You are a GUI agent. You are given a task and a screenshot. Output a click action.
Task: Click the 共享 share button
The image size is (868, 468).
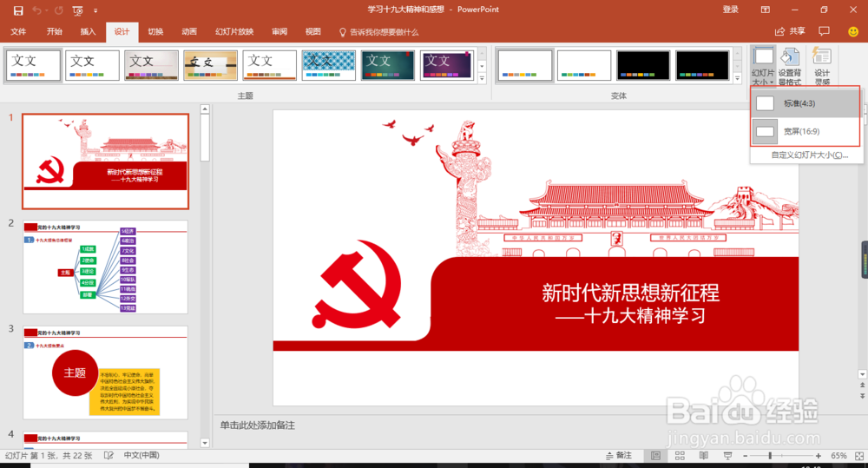click(x=791, y=31)
